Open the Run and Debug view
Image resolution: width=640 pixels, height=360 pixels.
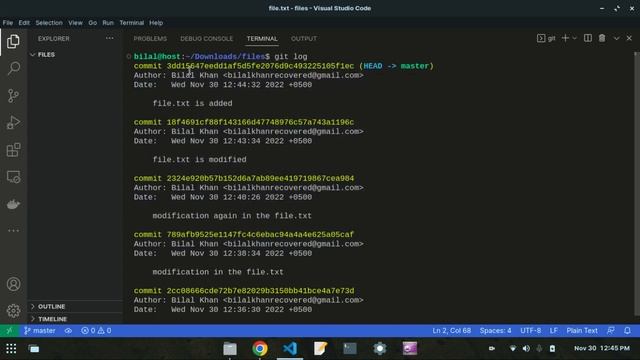coord(13,122)
